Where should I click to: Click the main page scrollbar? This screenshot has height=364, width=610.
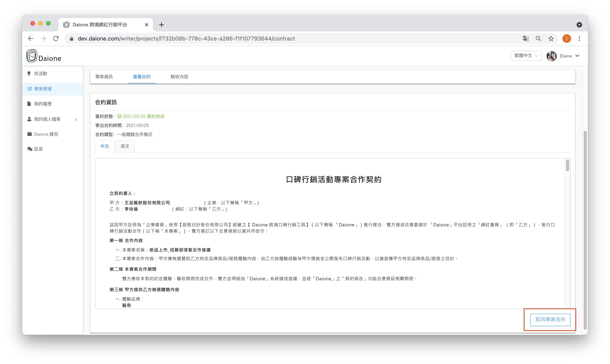tap(585, 231)
